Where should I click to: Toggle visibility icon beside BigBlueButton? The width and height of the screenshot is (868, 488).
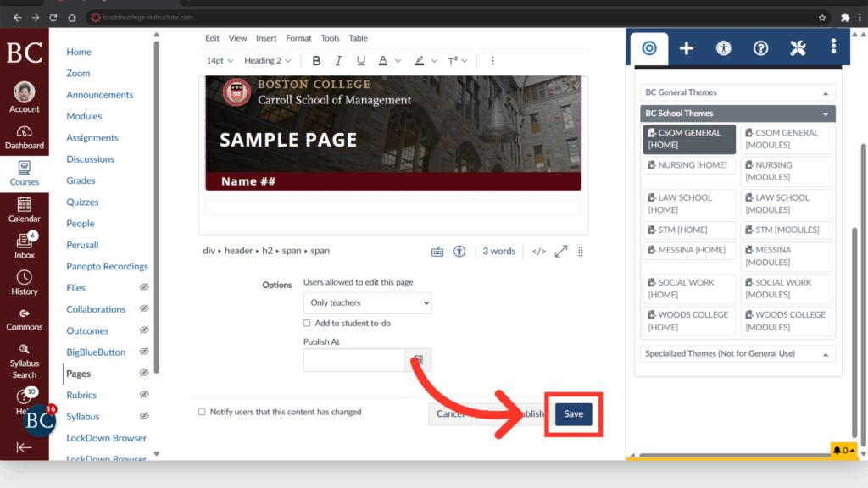[144, 352]
